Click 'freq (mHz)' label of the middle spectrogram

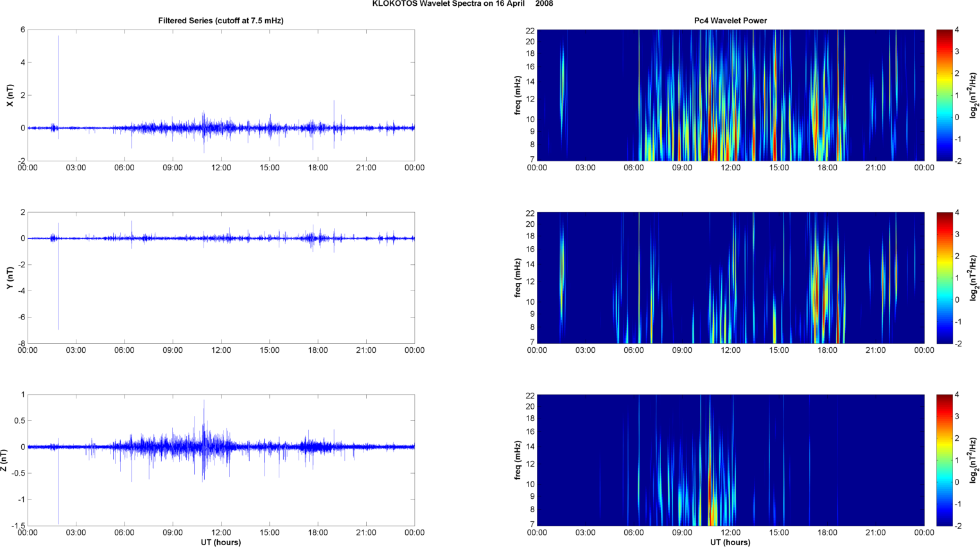click(518, 278)
